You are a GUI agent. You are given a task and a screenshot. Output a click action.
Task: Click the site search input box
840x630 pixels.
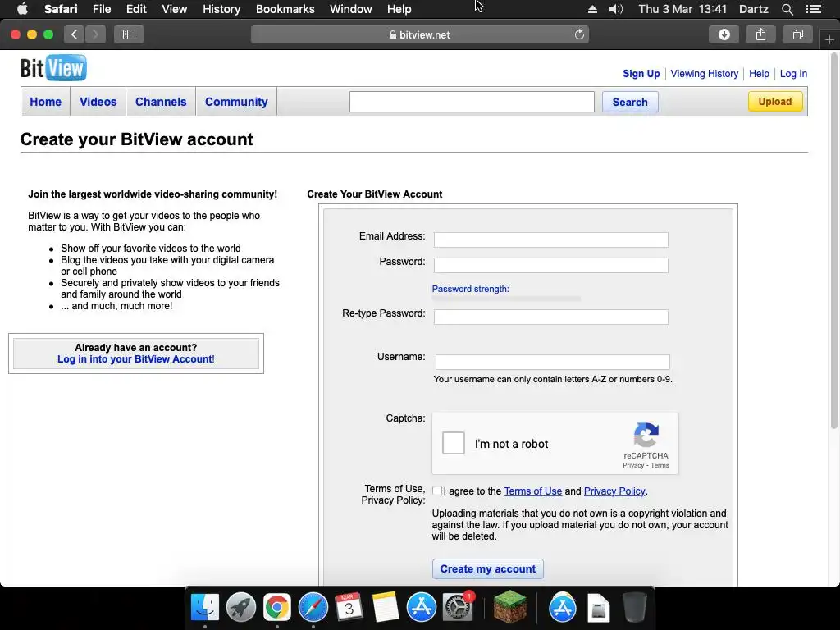(472, 102)
